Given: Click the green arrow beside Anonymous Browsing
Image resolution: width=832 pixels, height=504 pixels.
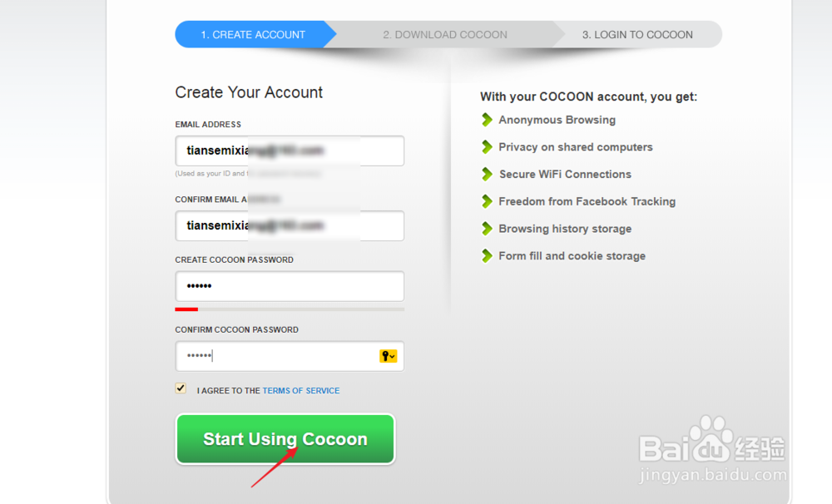Looking at the screenshot, I should (x=488, y=120).
